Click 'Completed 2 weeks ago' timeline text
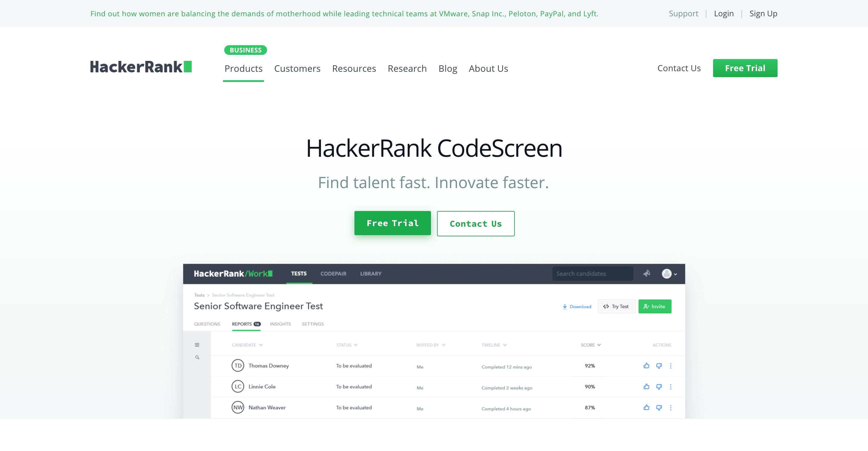Image resolution: width=868 pixels, height=451 pixels. pyautogui.click(x=507, y=388)
